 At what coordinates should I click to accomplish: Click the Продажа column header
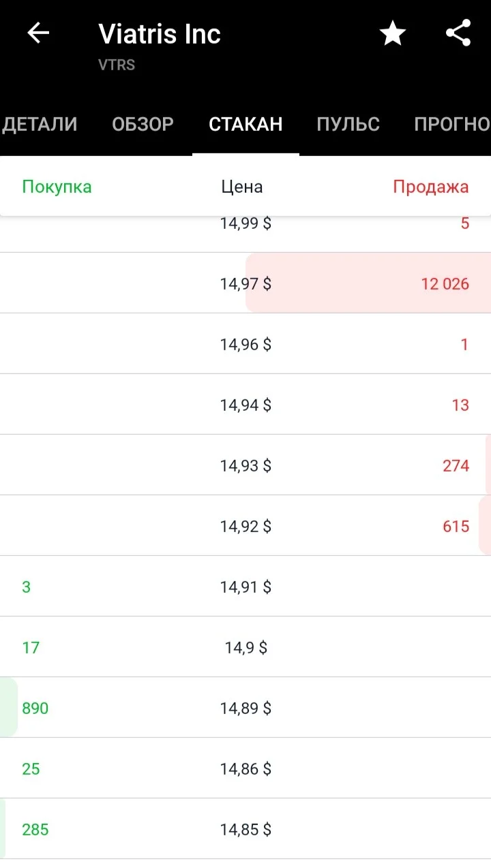(431, 187)
